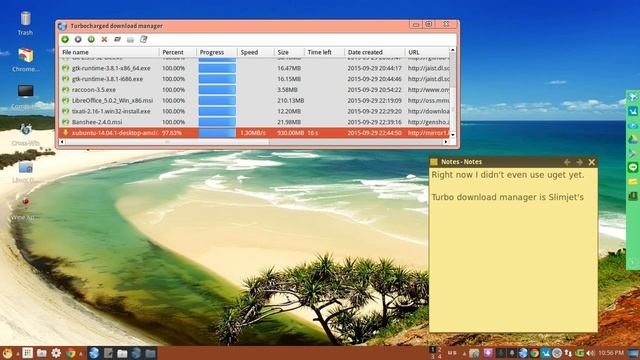Screen dimensions: 640x360
Task: Click the green chat bubble sidebar icon
Action: tap(633, 167)
